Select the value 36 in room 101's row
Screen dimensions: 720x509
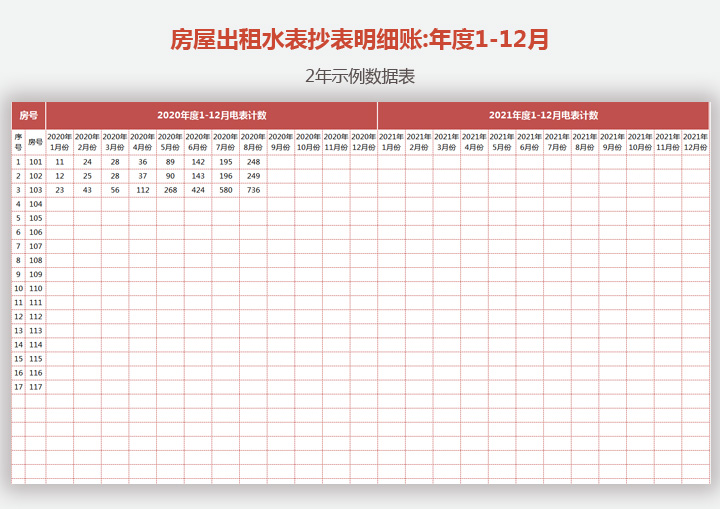click(x=143, y=162)
